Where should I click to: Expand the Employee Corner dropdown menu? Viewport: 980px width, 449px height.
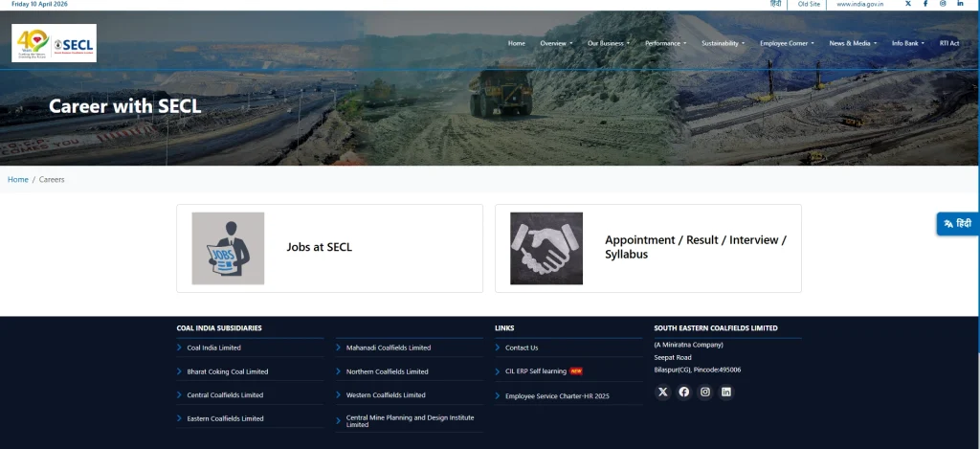point(787,43)
